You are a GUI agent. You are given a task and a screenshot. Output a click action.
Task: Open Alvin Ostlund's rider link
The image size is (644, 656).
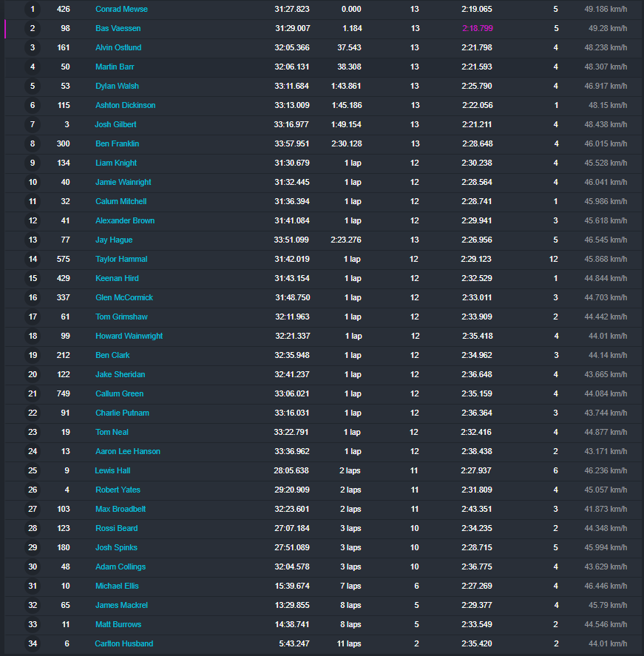click(118, 47)
